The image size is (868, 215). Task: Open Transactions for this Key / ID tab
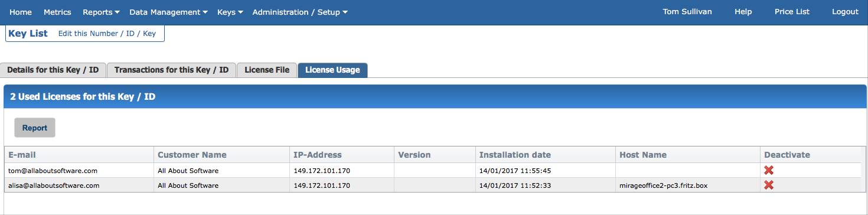pyautogui.click(x=171, y=70)
